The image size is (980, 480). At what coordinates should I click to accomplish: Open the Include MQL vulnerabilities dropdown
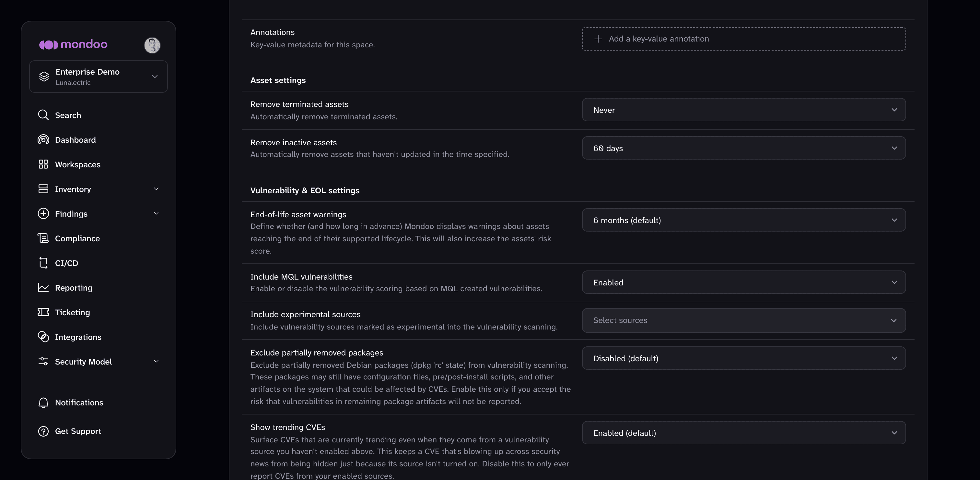click(744, 282)
